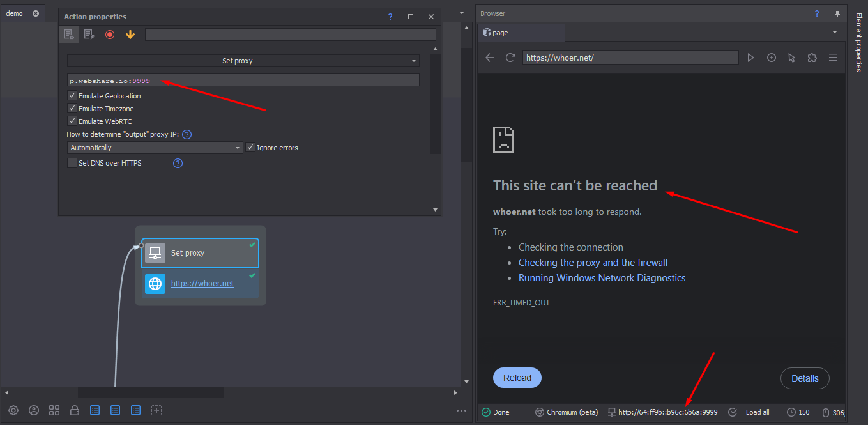This screenshot has width=868, height=425.
Task: Open Running Windows Network Diagnostics link
Action: tap(602, 278)
